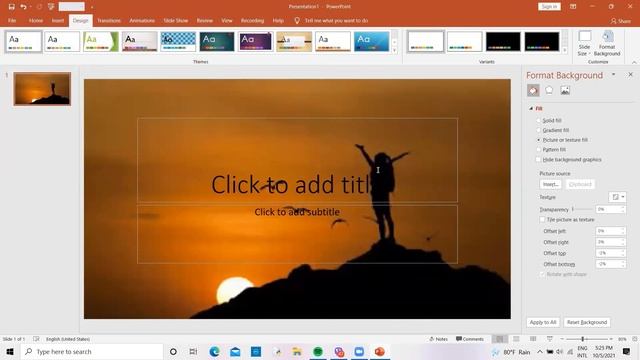Click zoom in plus icon
640x360 pixels.
tap(611, 339)
